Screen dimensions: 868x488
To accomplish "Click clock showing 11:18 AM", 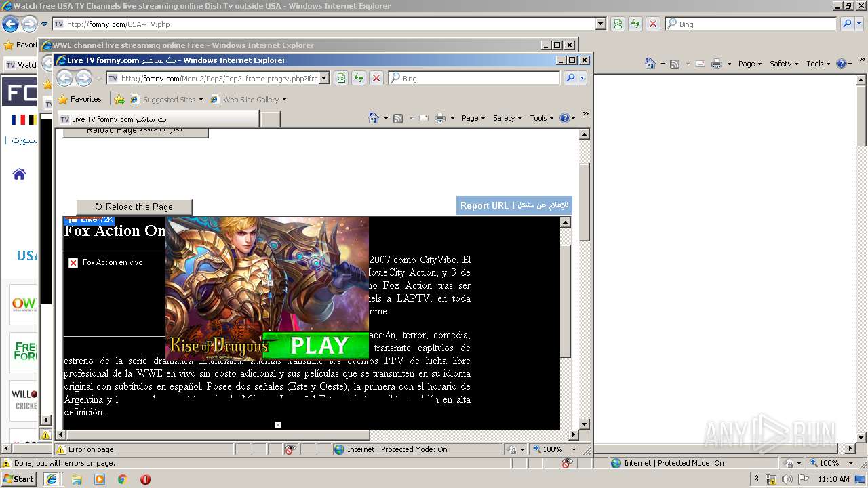I will pyautogui.click(x=833, y=479).
